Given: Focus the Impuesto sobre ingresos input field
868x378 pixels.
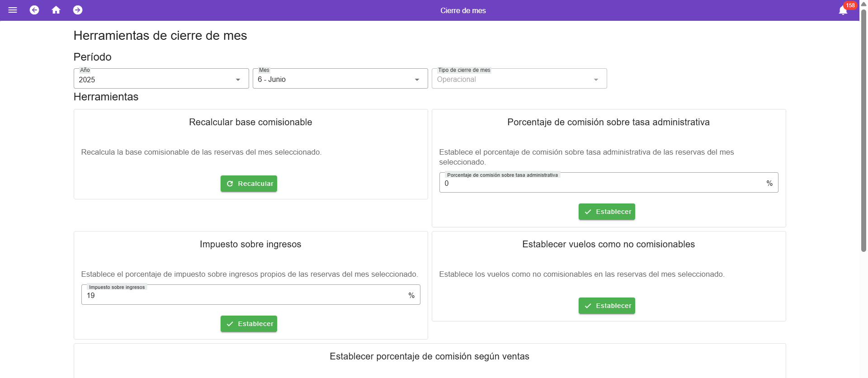Looking at the screenshot, I should click(244, 295).
